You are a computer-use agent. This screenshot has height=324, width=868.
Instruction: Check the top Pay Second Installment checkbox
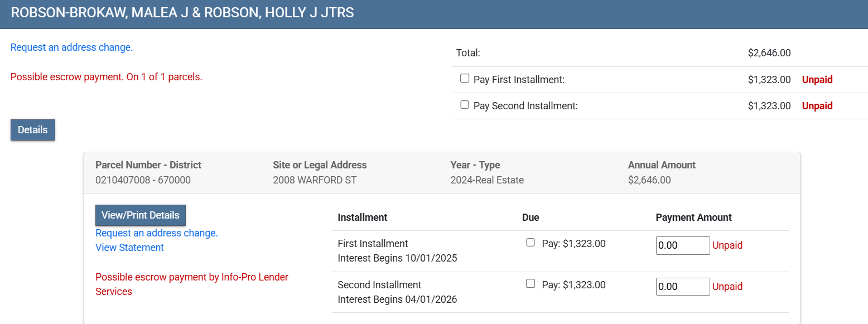[465, 105]
